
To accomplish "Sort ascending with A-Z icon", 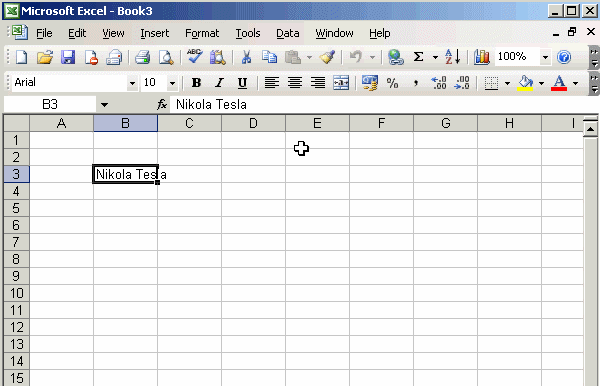I will [x=453, y=57].
